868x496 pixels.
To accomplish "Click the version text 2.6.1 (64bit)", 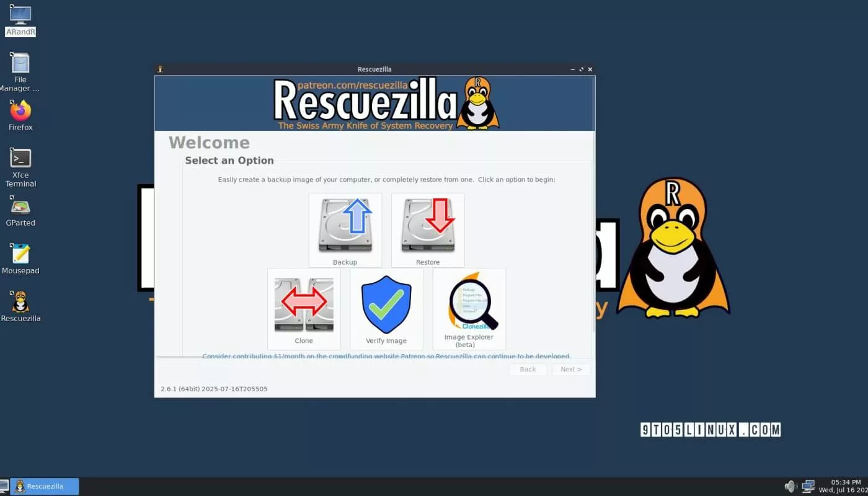I will 214,389.
